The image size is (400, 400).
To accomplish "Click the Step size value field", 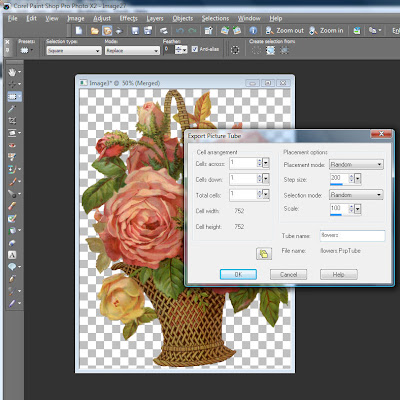I will point(339,178).
